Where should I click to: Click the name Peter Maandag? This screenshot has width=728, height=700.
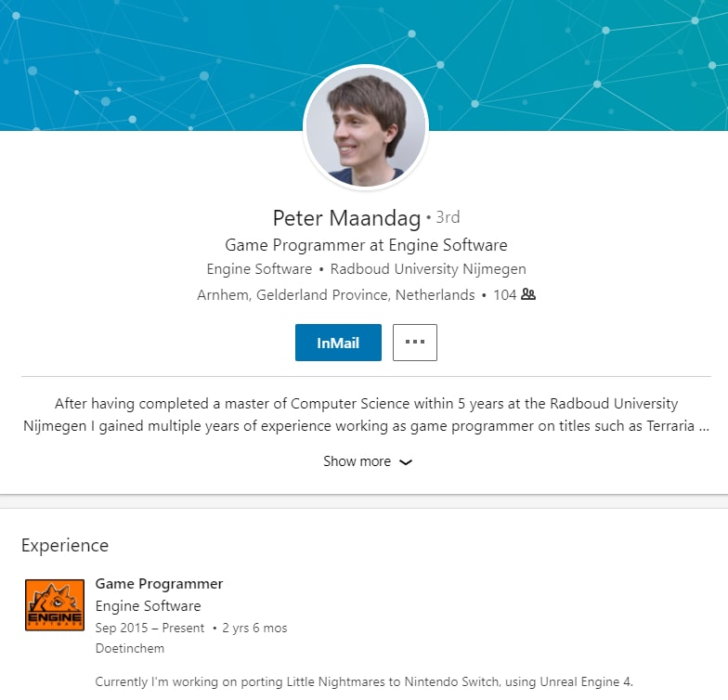(x=346, y=218)
